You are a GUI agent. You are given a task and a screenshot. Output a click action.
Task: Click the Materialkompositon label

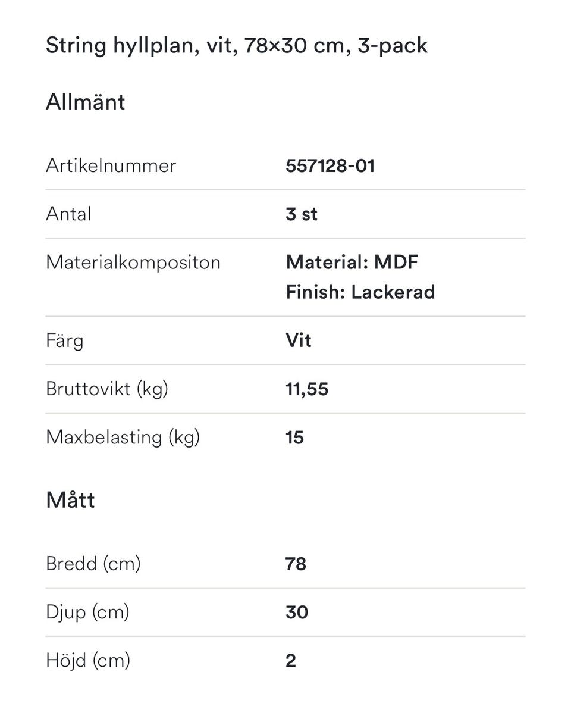(x=133, y=263)
